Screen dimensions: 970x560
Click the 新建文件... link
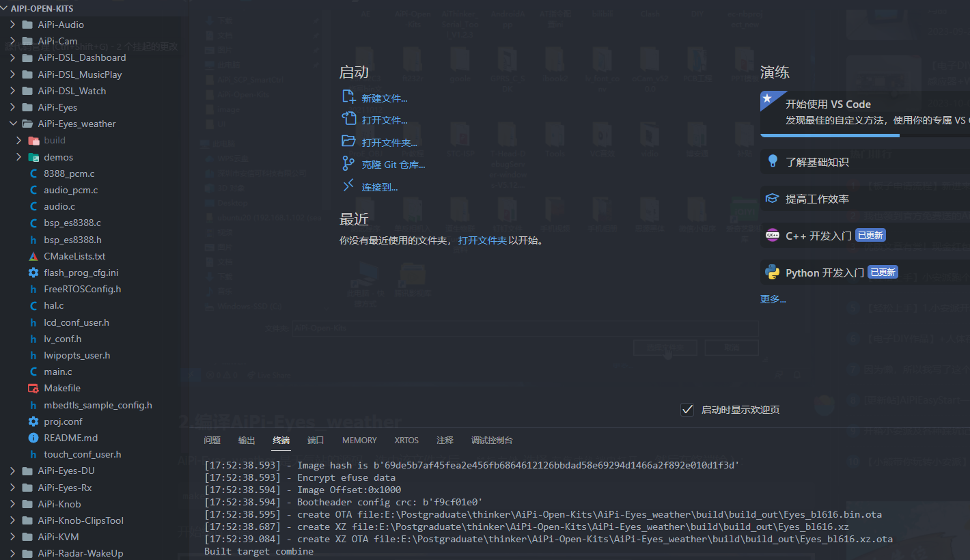(385, 98)
